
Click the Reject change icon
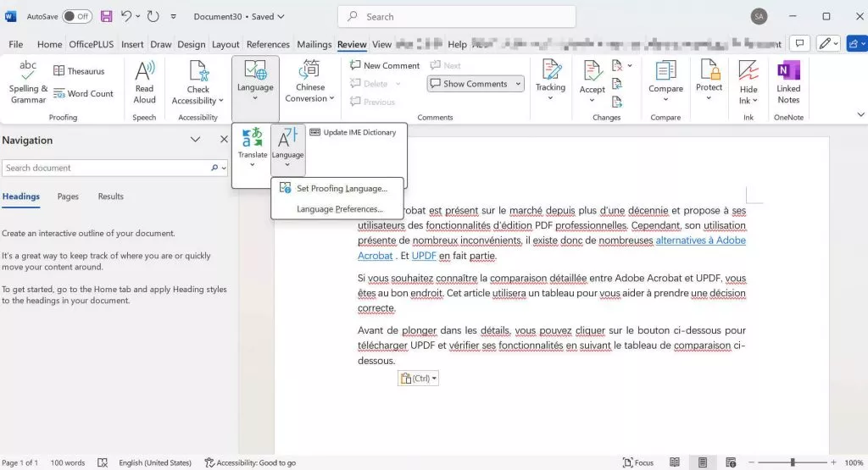point(617,66)
